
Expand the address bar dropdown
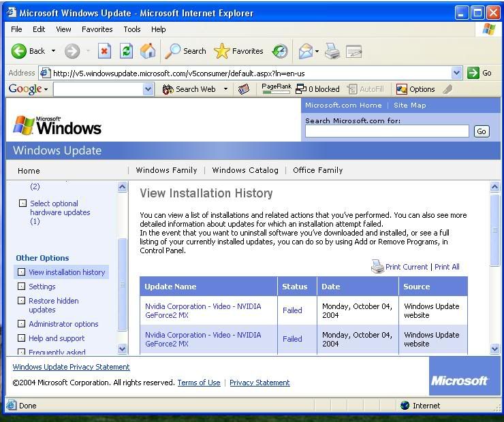click(x=456, y=73)
